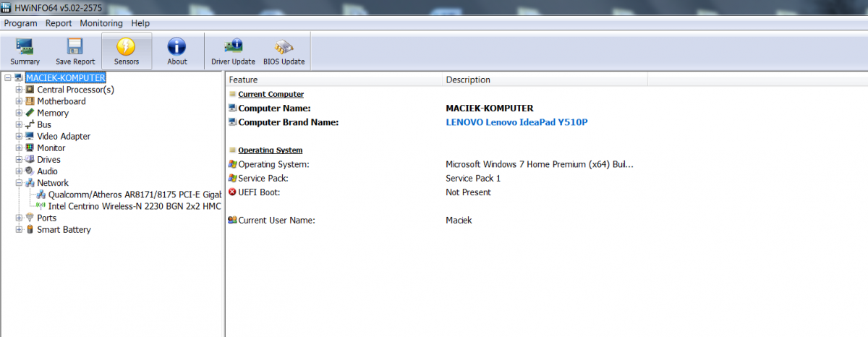Select the UEFI Boot feature row
The image size is (868, 337).
point(437,192)
